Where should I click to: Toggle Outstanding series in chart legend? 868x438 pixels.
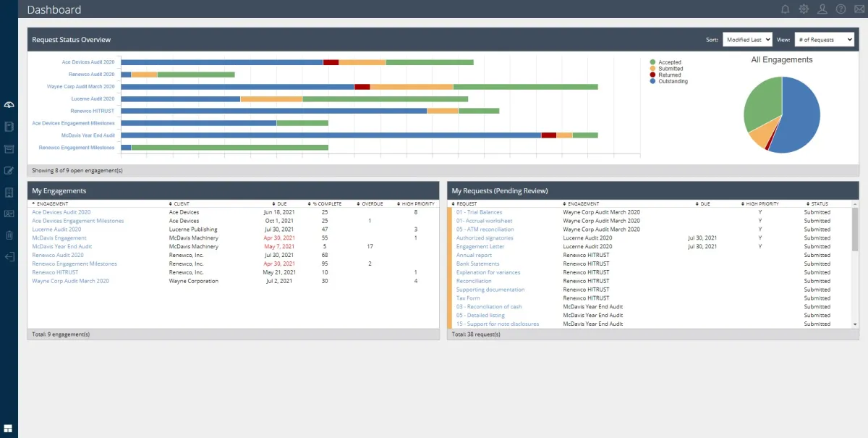pyautogui.click(x=669, y=82)
